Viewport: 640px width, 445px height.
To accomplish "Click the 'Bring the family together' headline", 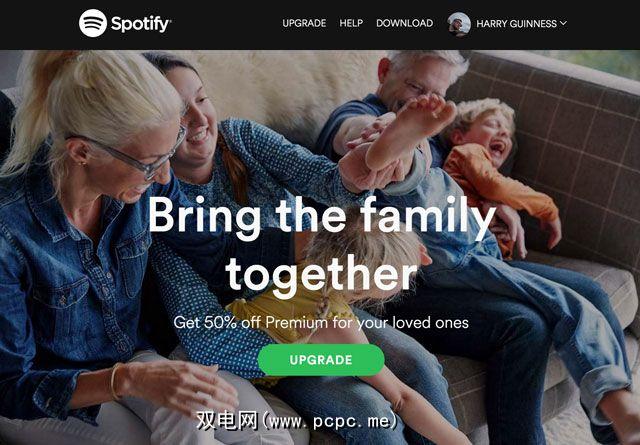I will pos(322,245).
